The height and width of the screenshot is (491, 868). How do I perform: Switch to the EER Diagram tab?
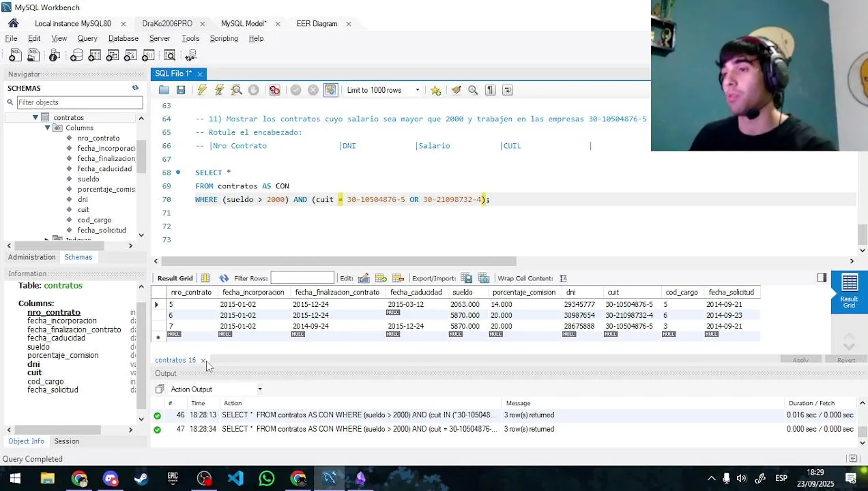[317, 23]
